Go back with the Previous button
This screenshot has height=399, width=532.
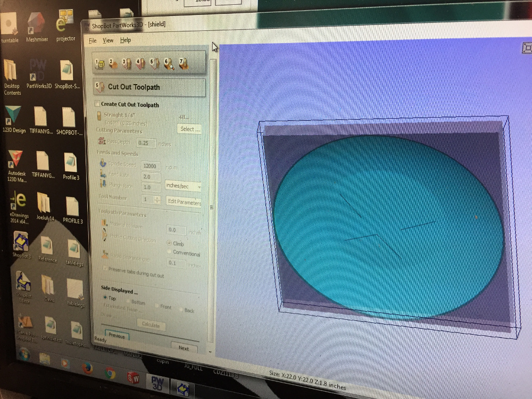point(117,335)
